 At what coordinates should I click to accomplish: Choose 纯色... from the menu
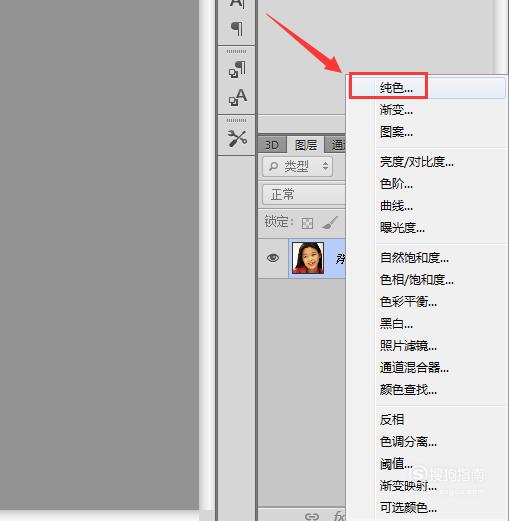pos(427,88)
